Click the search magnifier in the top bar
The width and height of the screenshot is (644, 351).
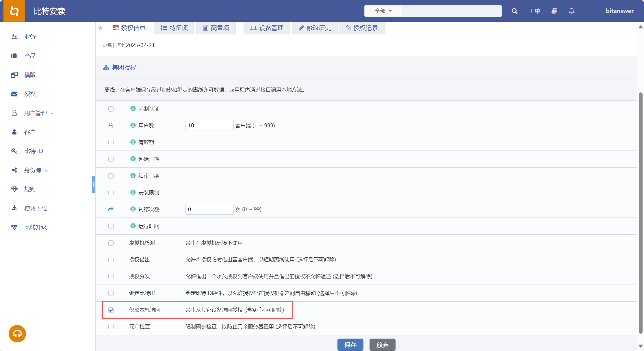514,11
